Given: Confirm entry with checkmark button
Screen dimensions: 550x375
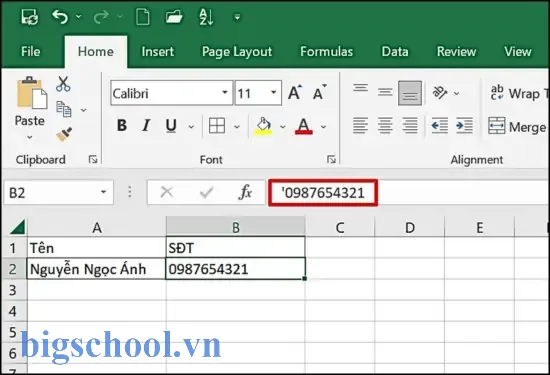Looking at the screenshot, I should (x=206, y=192).
